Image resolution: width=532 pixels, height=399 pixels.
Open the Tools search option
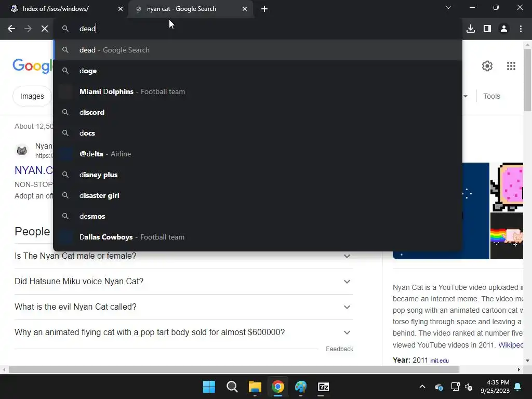pyautogui.click(x=491, y=96)
